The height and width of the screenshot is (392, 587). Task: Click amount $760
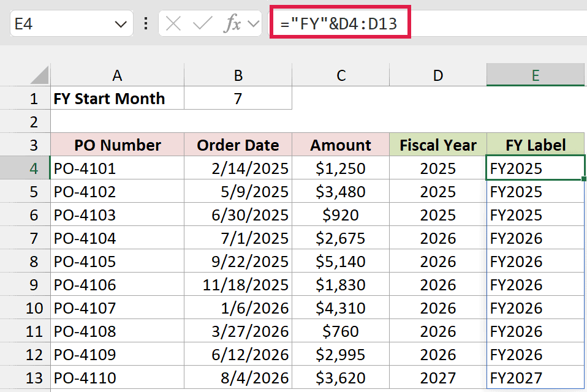pyautogui.click(x=341, y=331)
